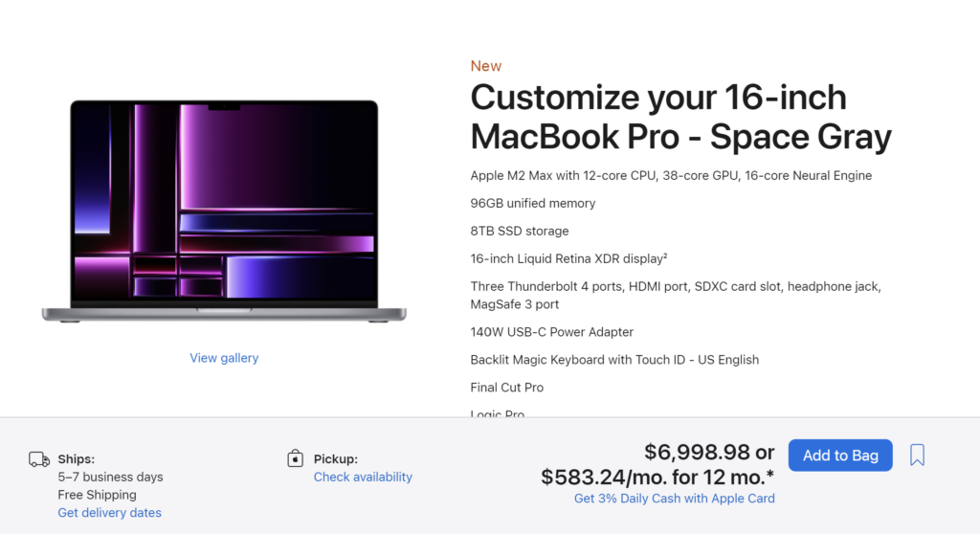
Task: Click the 96GB unified memory text
Action: [x=533, y=203]
